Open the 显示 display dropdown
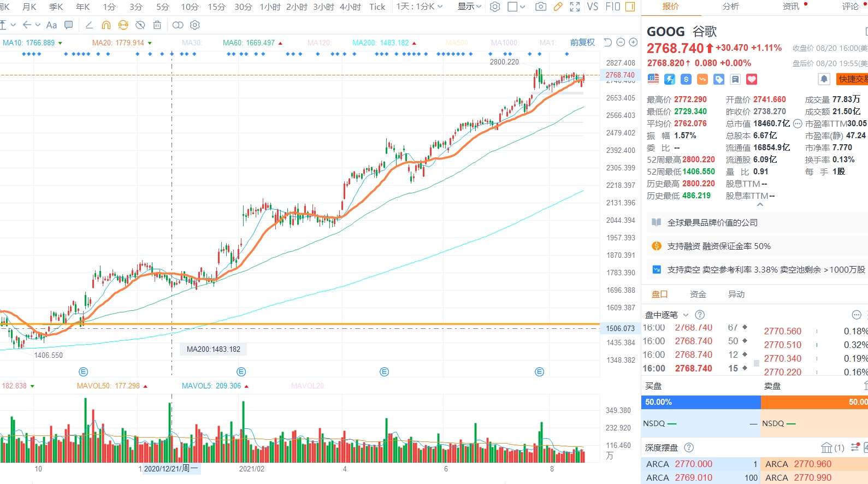The width and height of the screenshot is (868, 484). coord(470,7)
